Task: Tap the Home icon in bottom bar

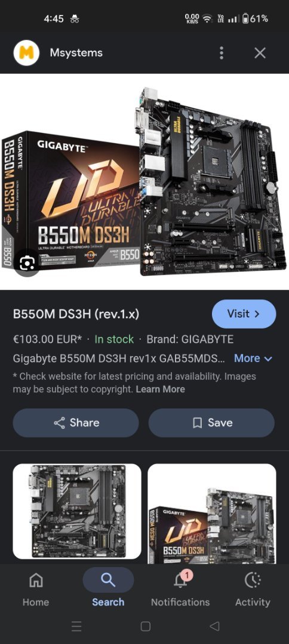Action: pos(36,580)
